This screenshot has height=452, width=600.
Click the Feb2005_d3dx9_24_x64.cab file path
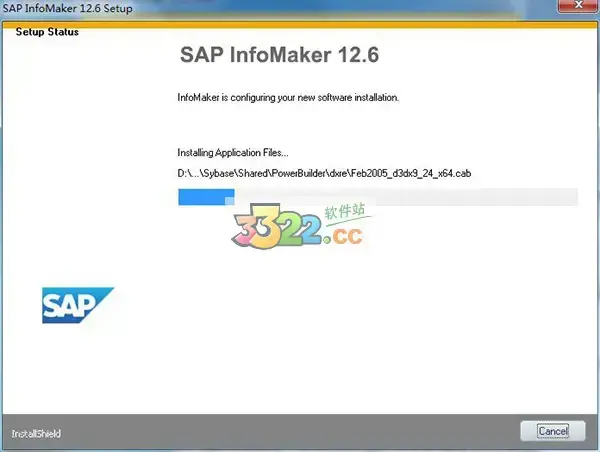pyautogui.click(x=324, y=173)
